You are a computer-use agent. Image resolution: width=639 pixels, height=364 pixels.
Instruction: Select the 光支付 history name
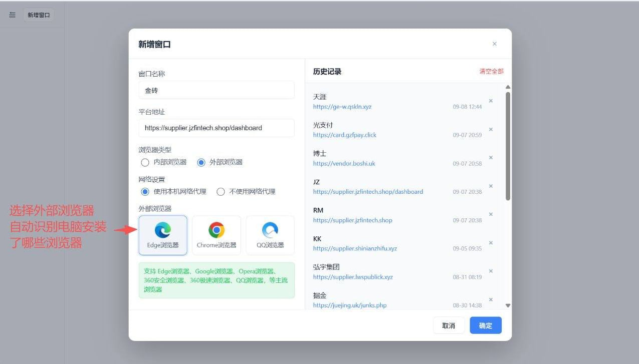coord(323,125)
